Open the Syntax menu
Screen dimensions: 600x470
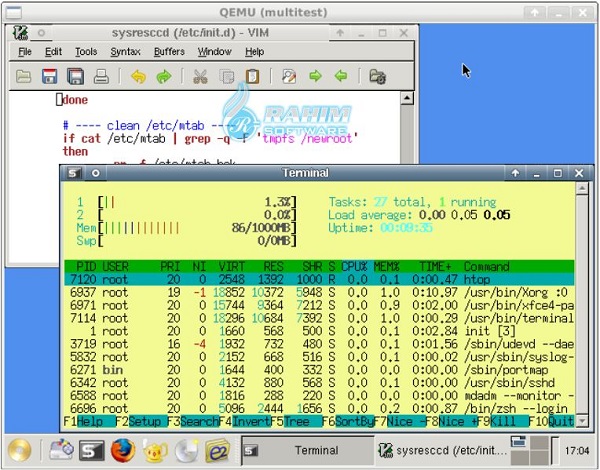coord(125,51)
